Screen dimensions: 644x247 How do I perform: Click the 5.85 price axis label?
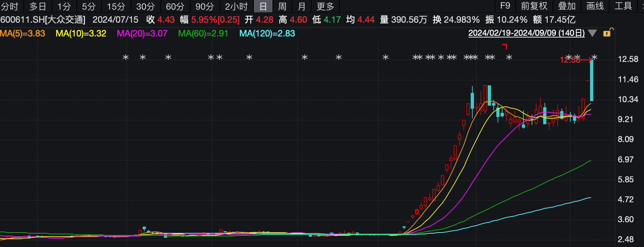625,180
